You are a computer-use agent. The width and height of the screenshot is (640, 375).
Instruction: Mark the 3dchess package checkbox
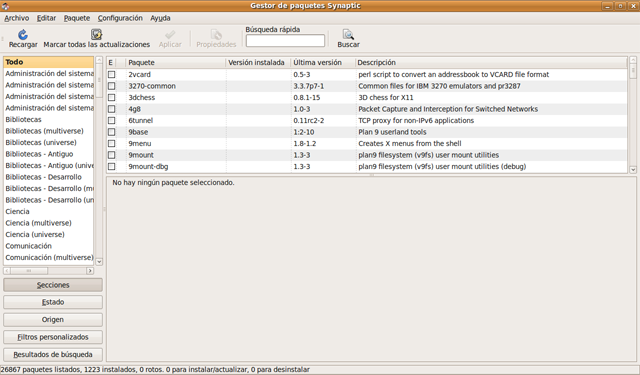coord(111,98)
